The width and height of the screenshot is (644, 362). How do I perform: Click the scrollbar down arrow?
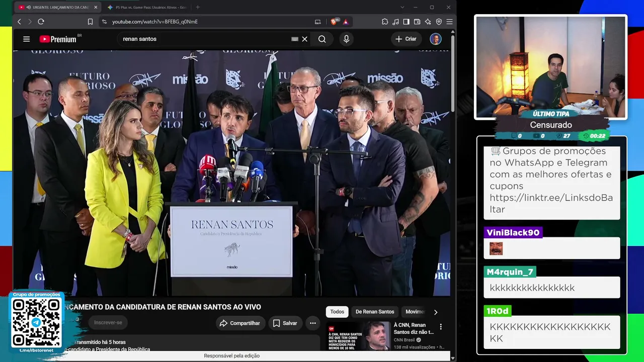[453, 358]
